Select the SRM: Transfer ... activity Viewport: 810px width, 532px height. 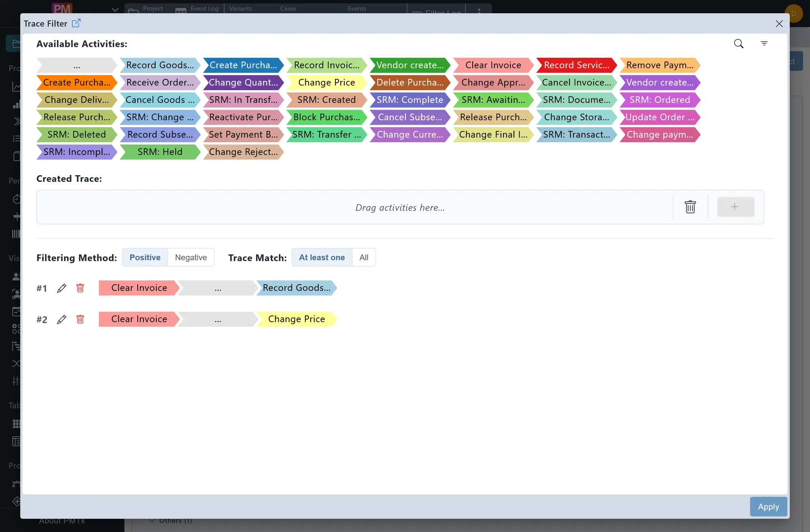point(327,135)
